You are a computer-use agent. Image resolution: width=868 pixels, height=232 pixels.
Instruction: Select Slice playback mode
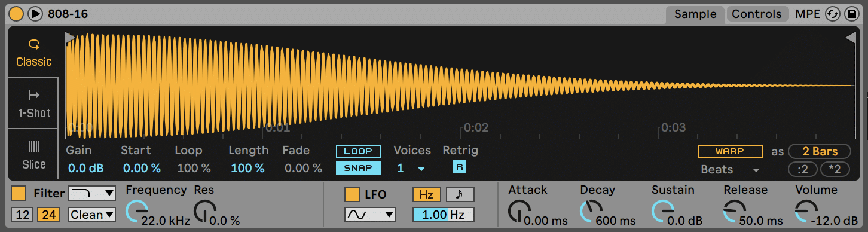(x=33, y=154)
